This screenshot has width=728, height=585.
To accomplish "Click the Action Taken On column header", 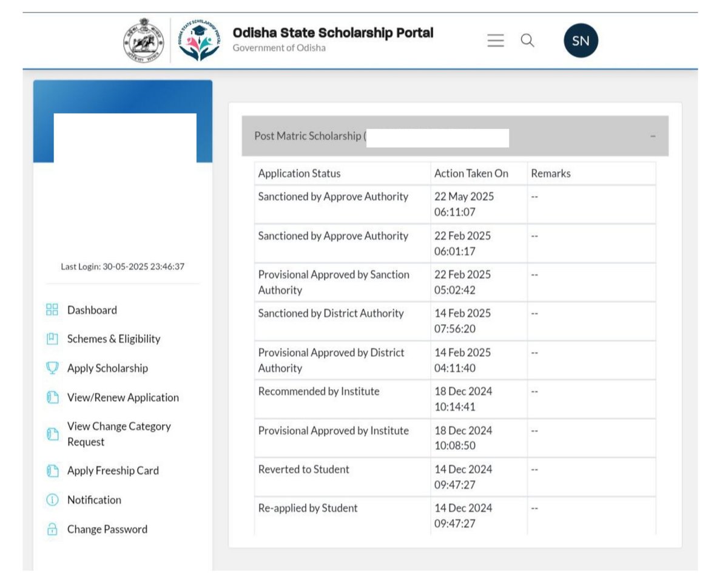I will (471, 174).
